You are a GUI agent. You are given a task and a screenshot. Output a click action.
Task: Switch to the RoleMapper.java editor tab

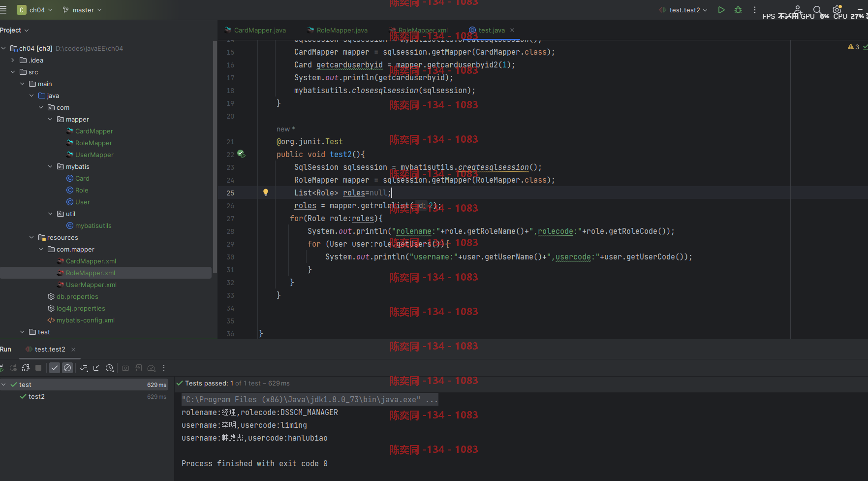click(x=338, y=30)
